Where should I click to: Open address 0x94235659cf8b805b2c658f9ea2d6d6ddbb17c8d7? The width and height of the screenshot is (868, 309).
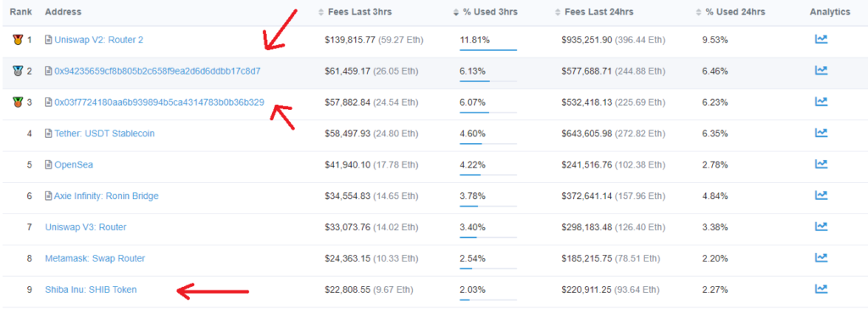157,71
